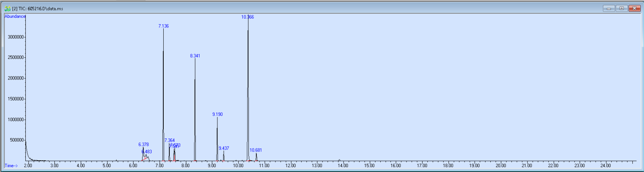This screenshot has height=172, width=644.
Task: Click the 22.00 time axis label
Action: point(553,166)
